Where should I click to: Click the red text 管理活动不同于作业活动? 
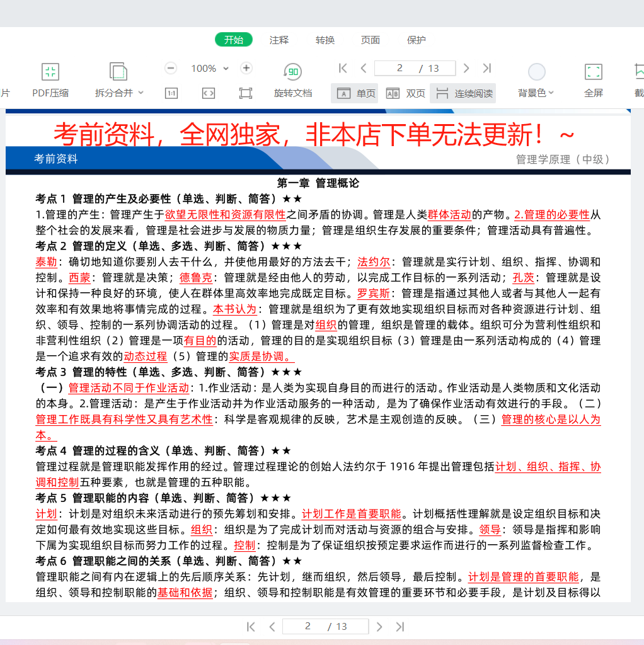pyautogui.click(x=129, y=388)
